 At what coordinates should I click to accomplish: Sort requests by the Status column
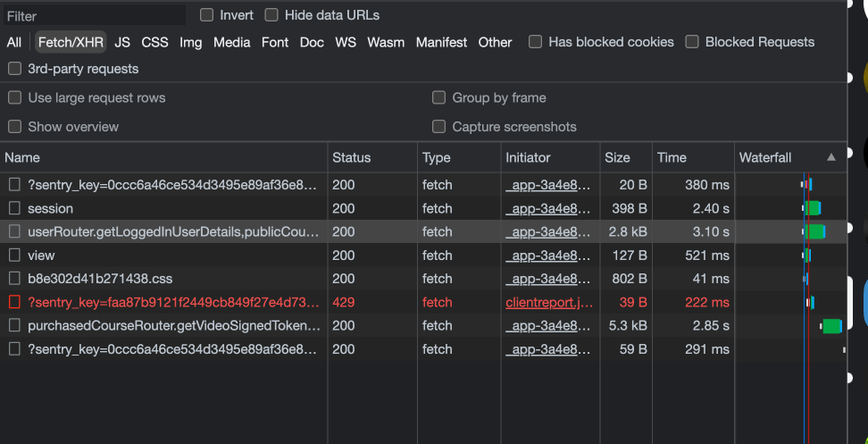click(351, 157)
